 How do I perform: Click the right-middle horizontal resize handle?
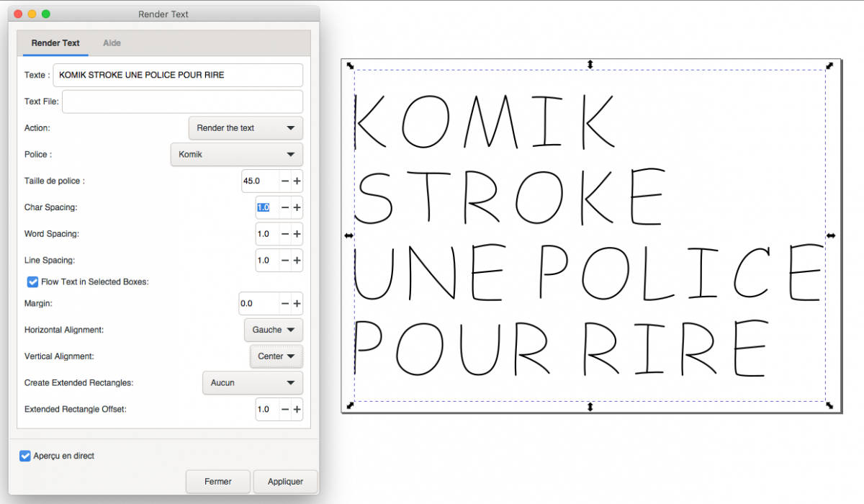(x=830, y=235)
